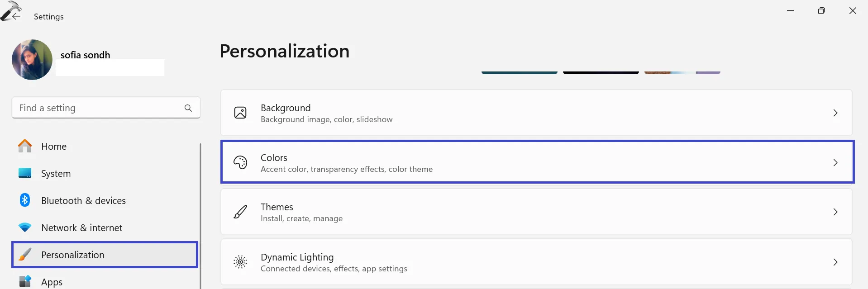868x289 pixels.
Task: Click the Bluetooth icon in sidebar
Action: coord(25,200)
